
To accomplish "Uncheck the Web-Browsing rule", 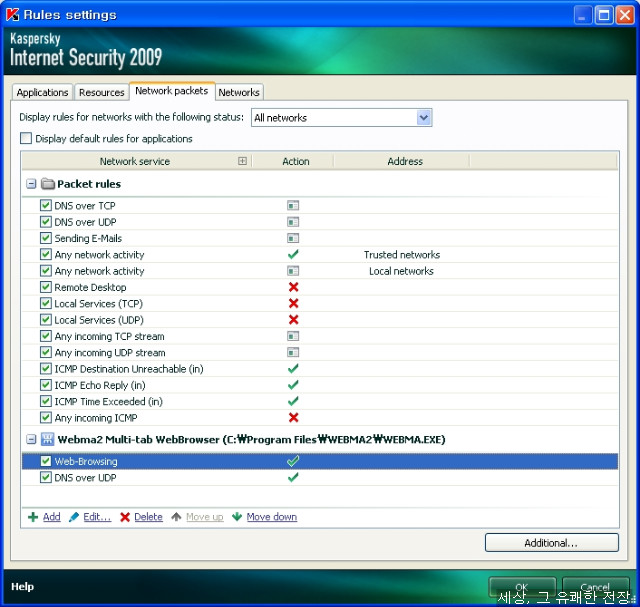I will [x=46, y=461].
